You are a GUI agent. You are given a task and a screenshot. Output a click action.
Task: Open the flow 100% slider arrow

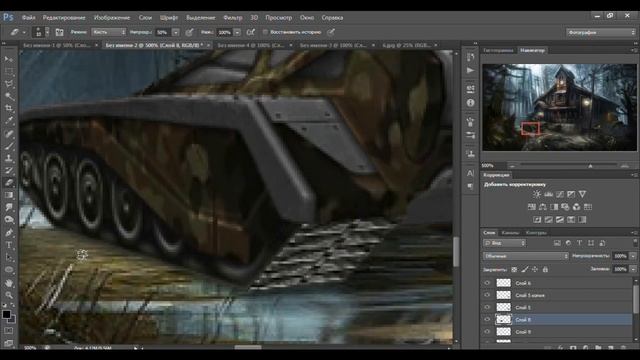[237, 32]
